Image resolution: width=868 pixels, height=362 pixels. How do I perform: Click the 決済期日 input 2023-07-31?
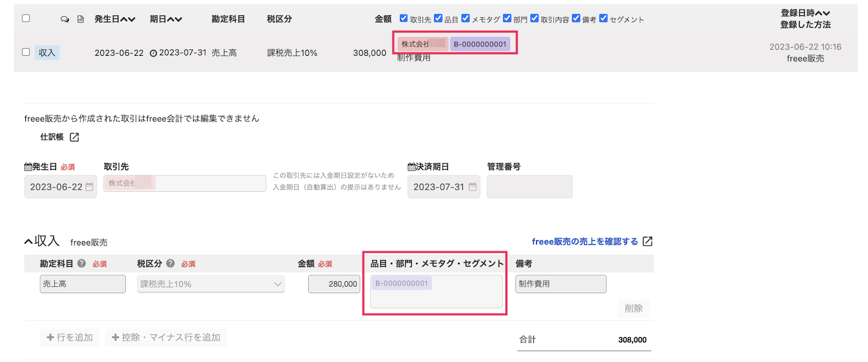(x=444, y=187)
